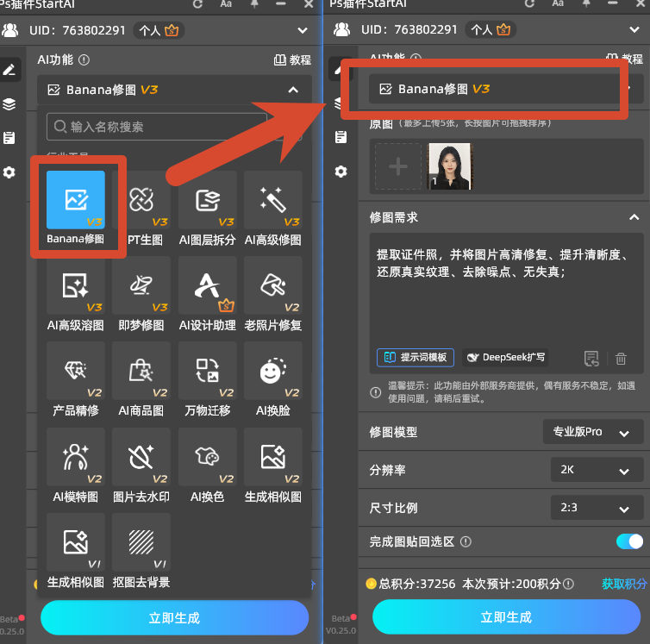Open the V1 生成相似图 tool

76,542
